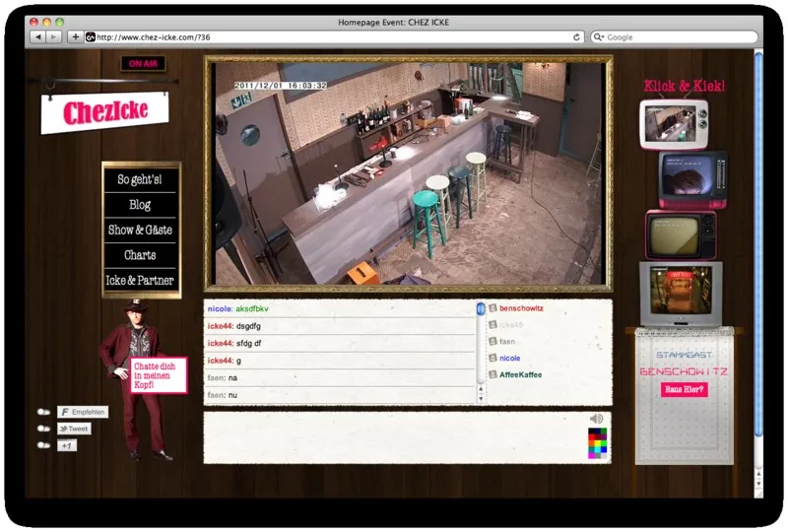788x532 pixels.
Task: Click the Facebook Empfehlen button
Action: pyautogui.click(x=83, y=412)
